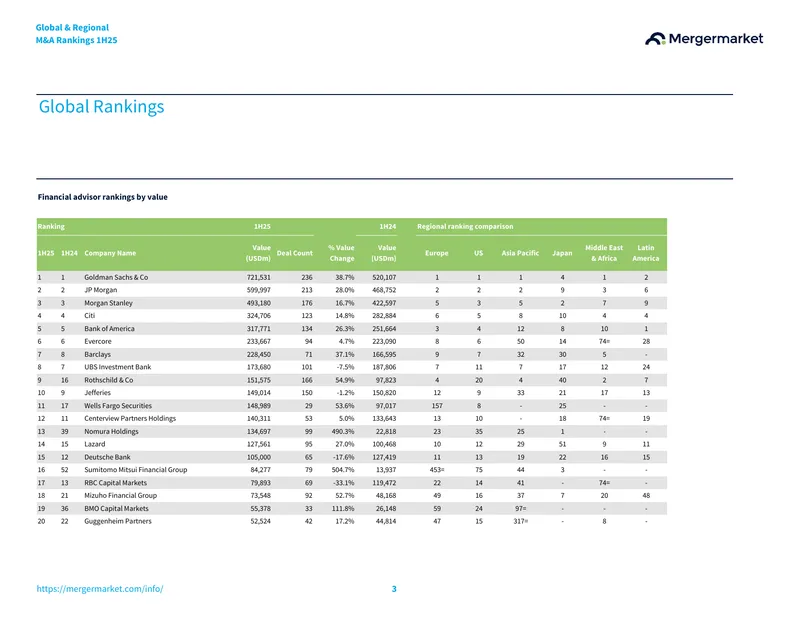The height and width of the screenshot is (618, 800).
Task: Click the % Value Change column header
Action: tap(341, 253)
